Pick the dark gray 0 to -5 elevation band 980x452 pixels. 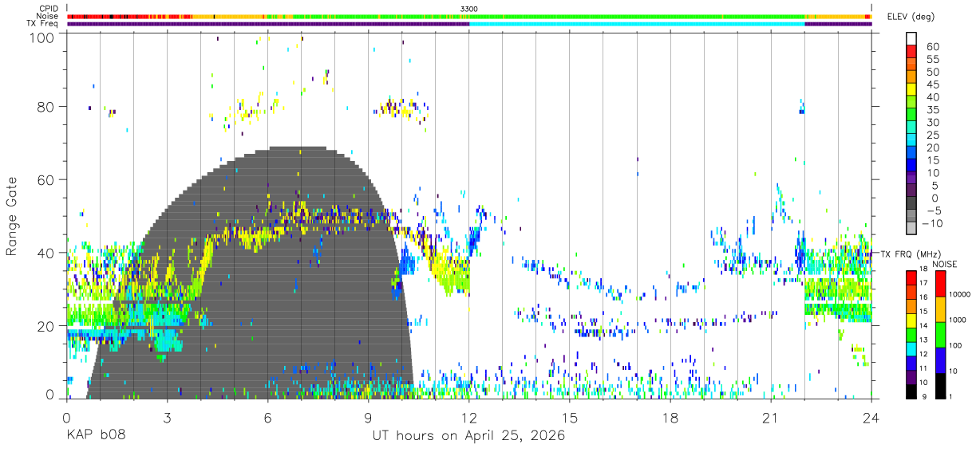point(911,204)
